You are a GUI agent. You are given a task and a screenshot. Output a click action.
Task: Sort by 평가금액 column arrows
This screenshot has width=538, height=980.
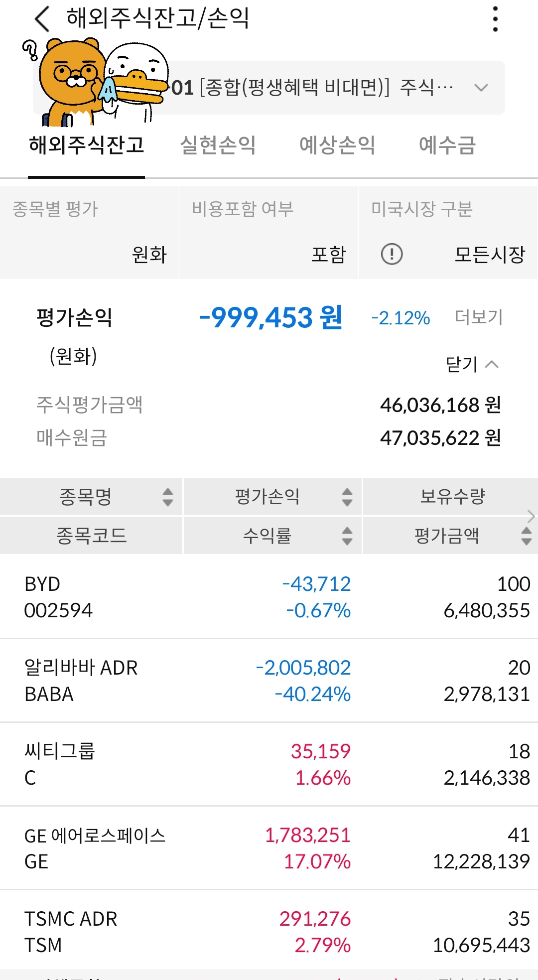527,536
